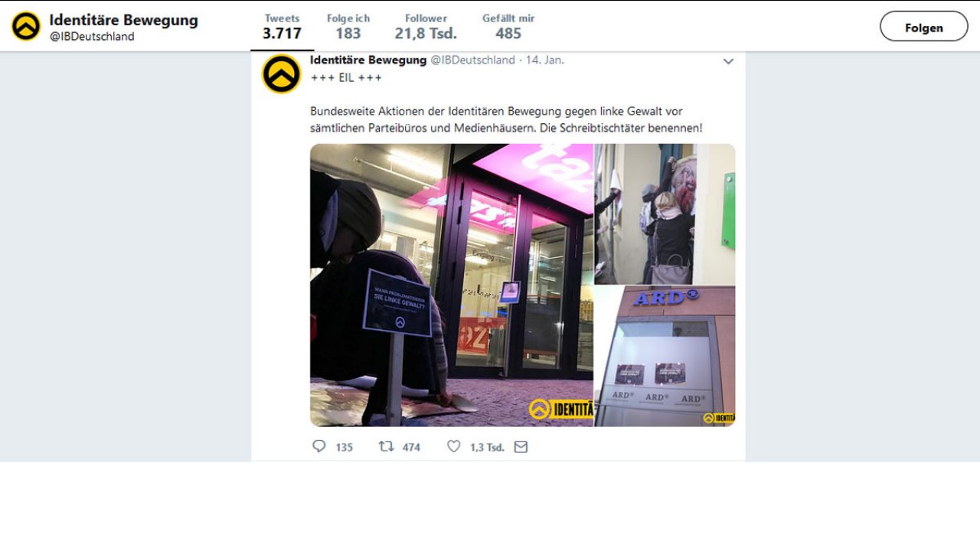The height and width of the screenshot is (551, 980).
Task: Expand the tweet options chevron
Action: click(x=728, y=61)
